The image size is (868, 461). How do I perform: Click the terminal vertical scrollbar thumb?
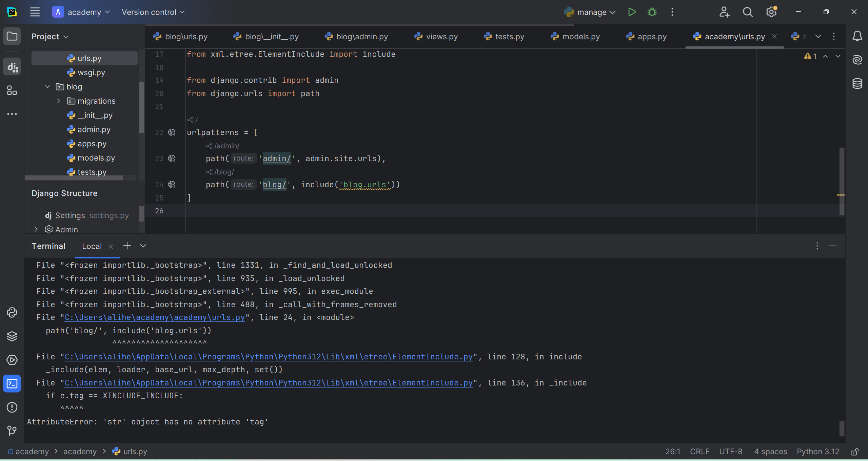pyautogui.click(x=842, y=428)
